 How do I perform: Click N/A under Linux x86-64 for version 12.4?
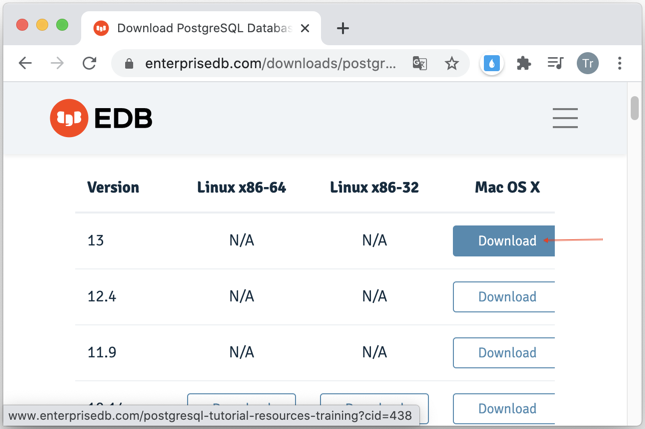[241, 297]
